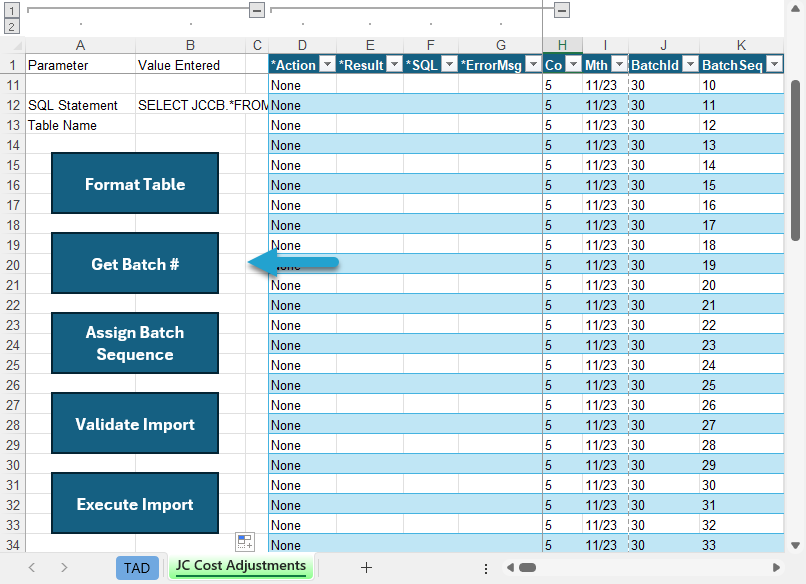This screenshot has height=584, width=806.
Task: Click the Co cell in row 31
Action: coord(562,485)
